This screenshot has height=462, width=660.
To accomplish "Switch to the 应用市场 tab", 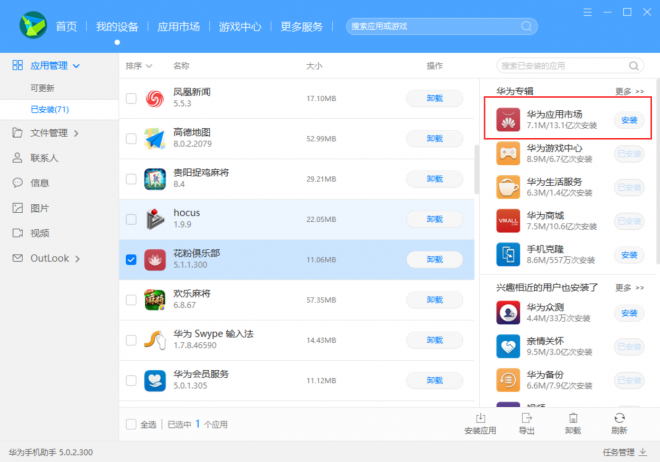I will pos(179,25).
